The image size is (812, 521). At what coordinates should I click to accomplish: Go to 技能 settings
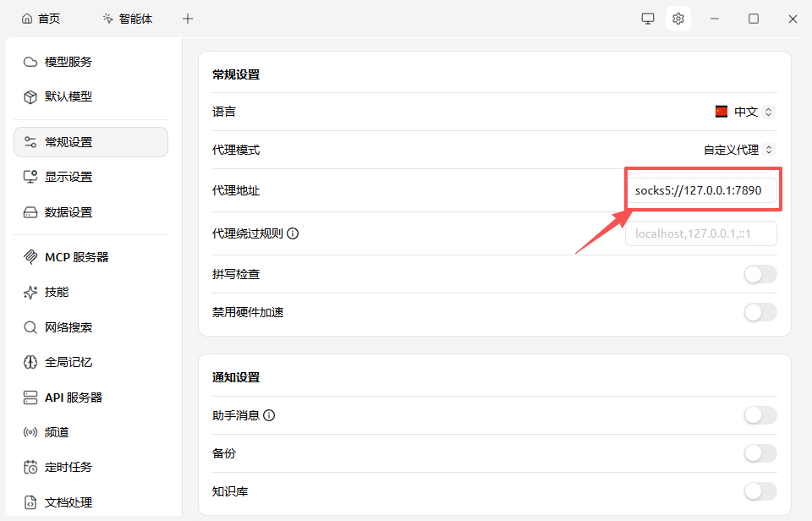[91, 292]
